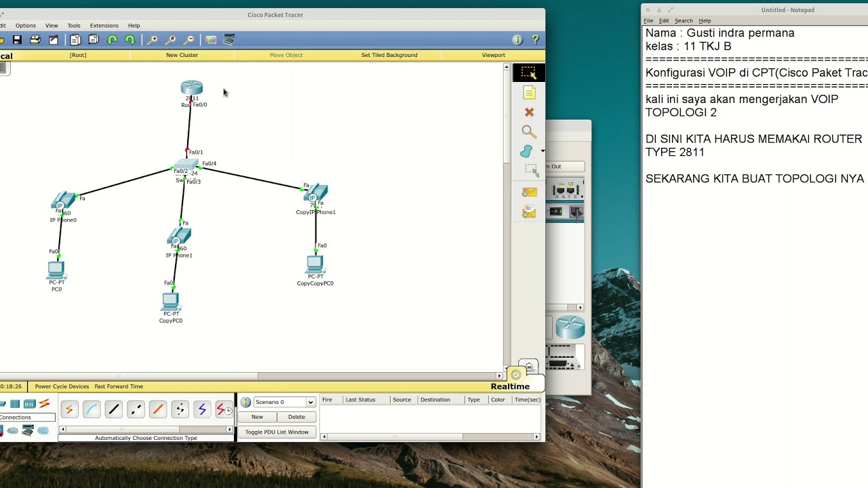Open the File menu in Notepad
This screenshot has width=868, height=488.
pyautogui.click(x=649, y=21)
